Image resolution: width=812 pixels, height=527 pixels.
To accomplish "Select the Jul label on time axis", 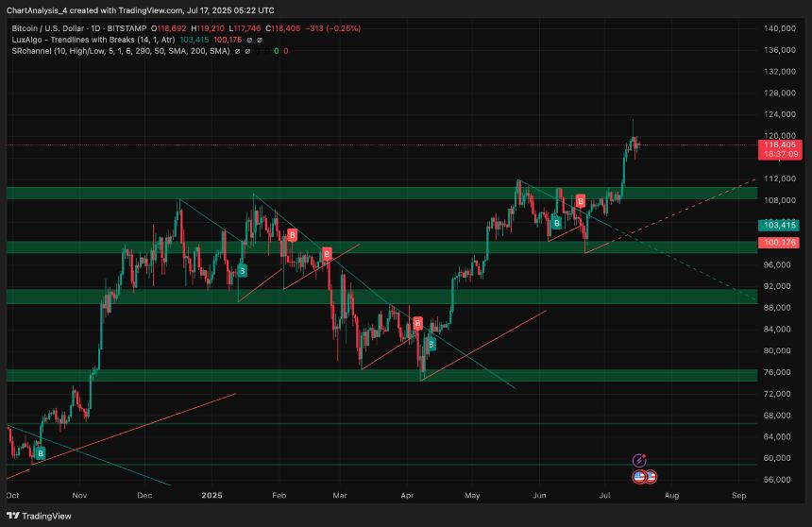I will pos(605,495).
